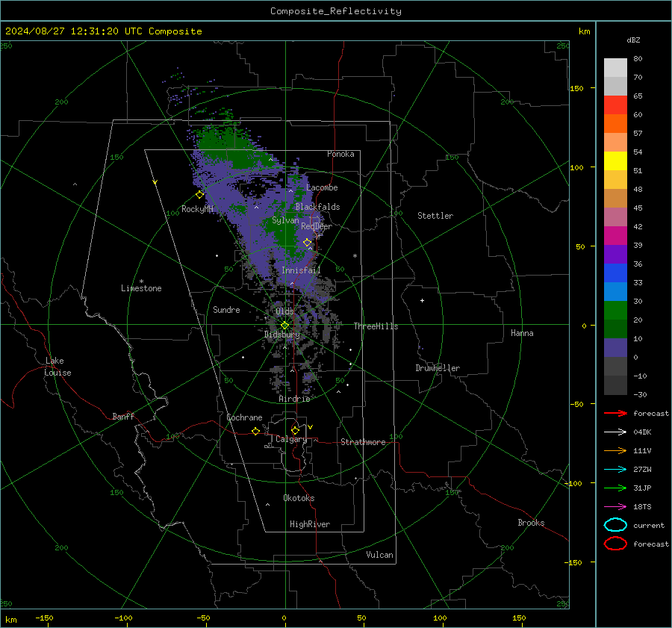This screenshot has height=628, width=672.
Task: Click the Sylvan label on radar echo
Action: pyautogui.click(x=285, y=220)
